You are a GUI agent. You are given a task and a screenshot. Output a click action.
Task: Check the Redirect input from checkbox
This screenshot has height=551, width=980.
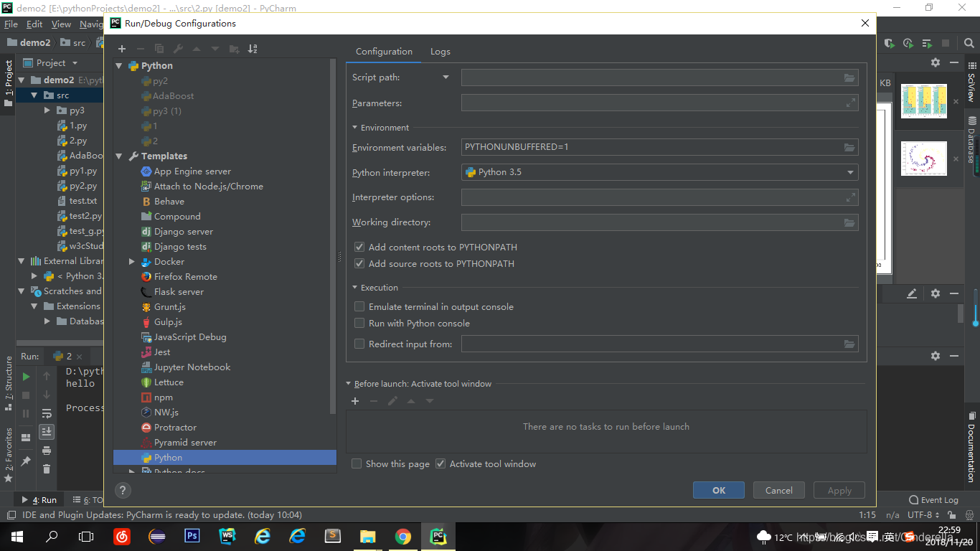click(x=359, y=344)
